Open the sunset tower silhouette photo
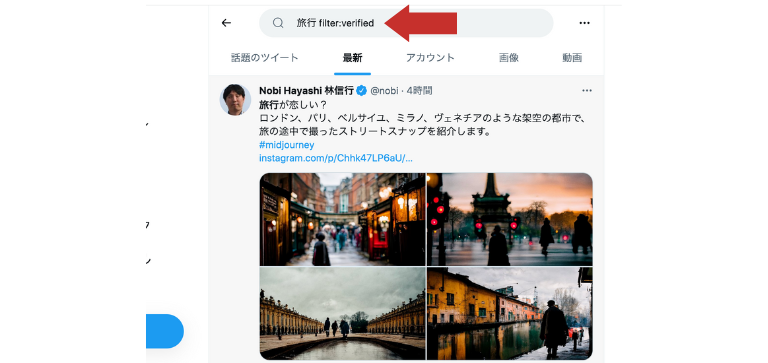This screenshot has height=363, width=768. click(x=510, y=219)
